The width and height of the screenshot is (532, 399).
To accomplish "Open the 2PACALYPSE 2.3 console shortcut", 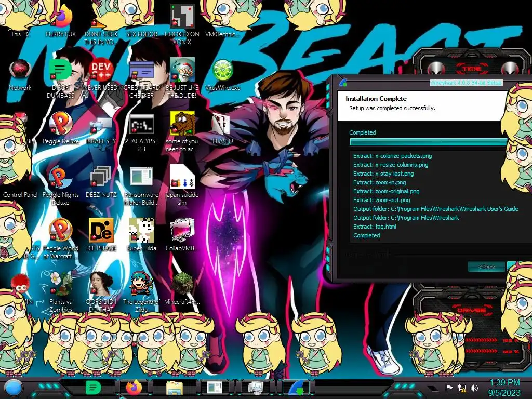I will [141, 132].
